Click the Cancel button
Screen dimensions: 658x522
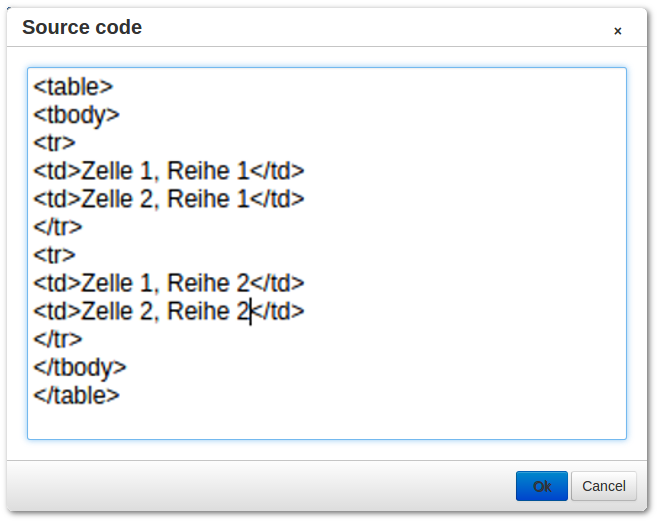(x=603, y=486)
